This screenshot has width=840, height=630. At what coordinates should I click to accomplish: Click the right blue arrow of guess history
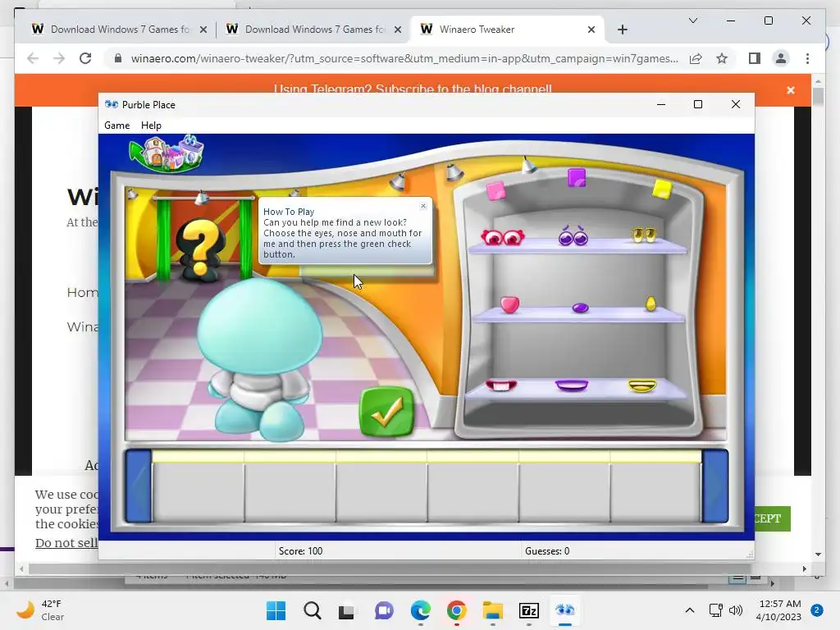[x=715, y=486]
